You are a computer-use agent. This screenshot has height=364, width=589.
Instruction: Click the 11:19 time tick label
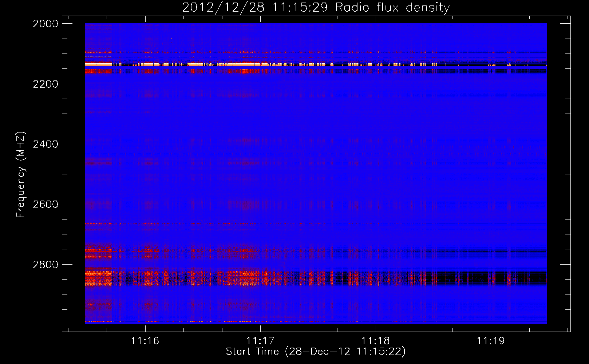(491, 341)
